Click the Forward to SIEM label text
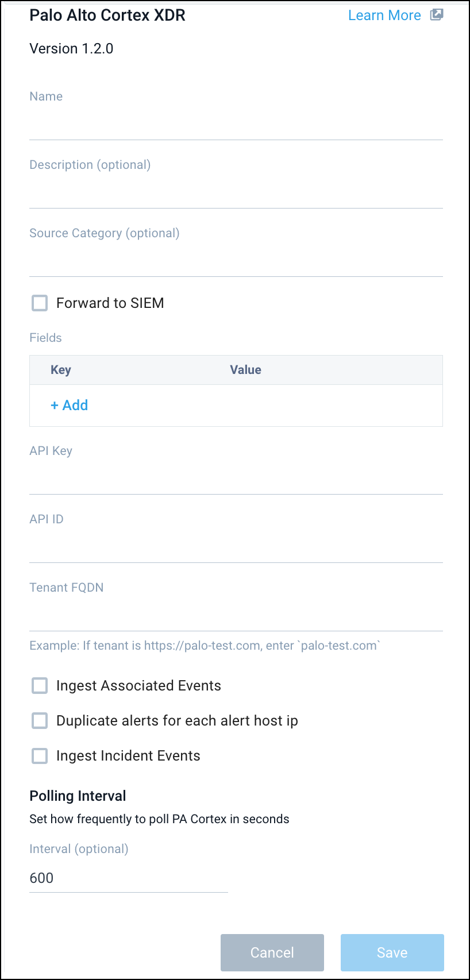The image size is (470, 980). point(110,303)
